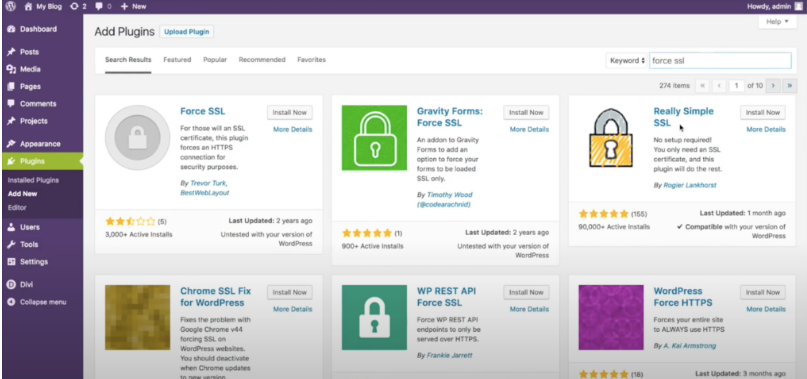Screen dimensions: 807x379
Task: Open plugin Editor submenu item
Action: click(17, 208)
